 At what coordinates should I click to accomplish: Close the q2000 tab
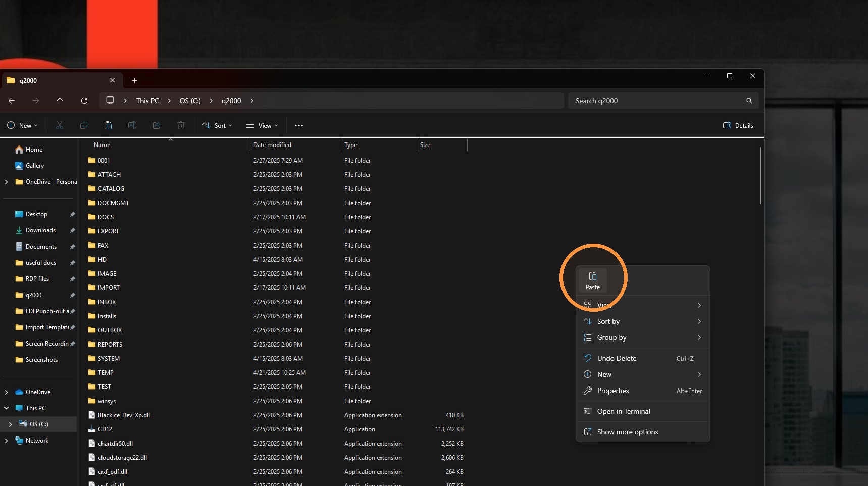click(113, 80)
